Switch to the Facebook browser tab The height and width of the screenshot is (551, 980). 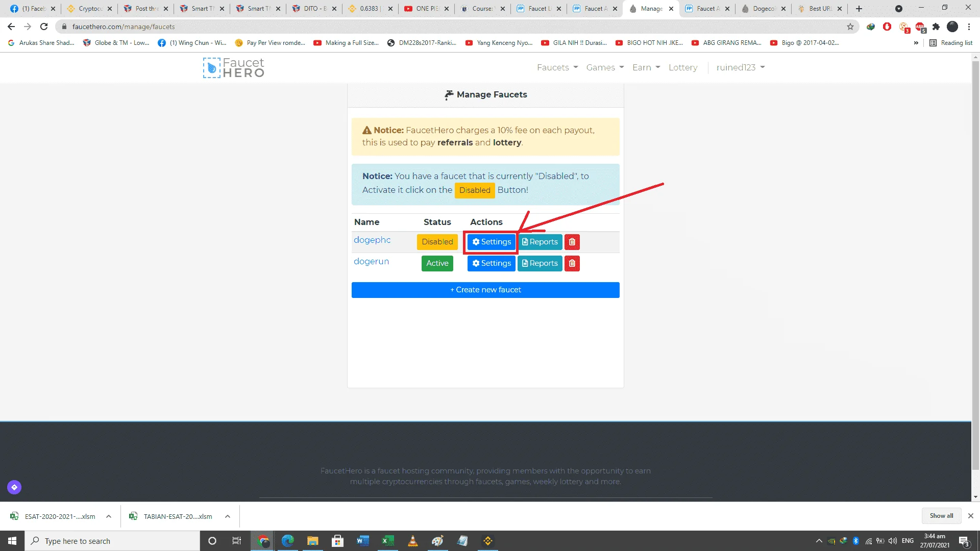[33, 9]
